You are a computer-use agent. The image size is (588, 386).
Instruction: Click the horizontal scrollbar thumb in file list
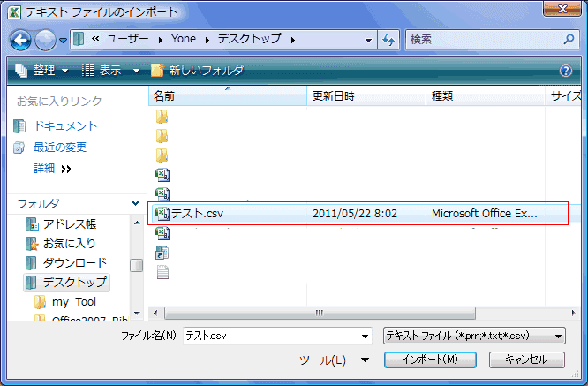click(x=320, y=313)
